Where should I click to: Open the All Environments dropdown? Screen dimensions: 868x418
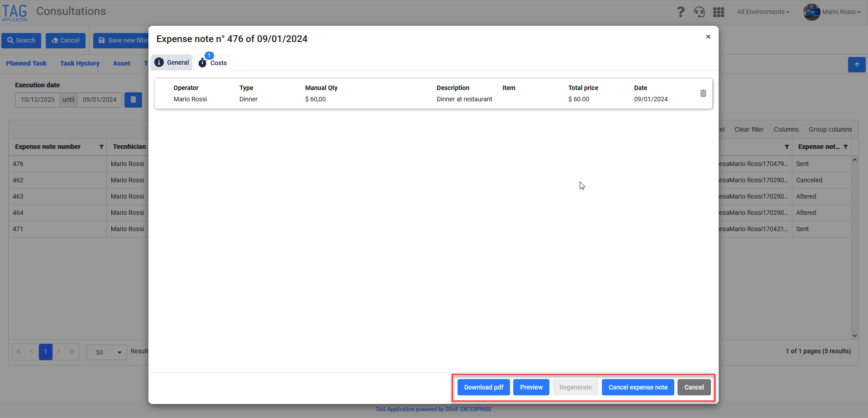click(x=763, y=12)
